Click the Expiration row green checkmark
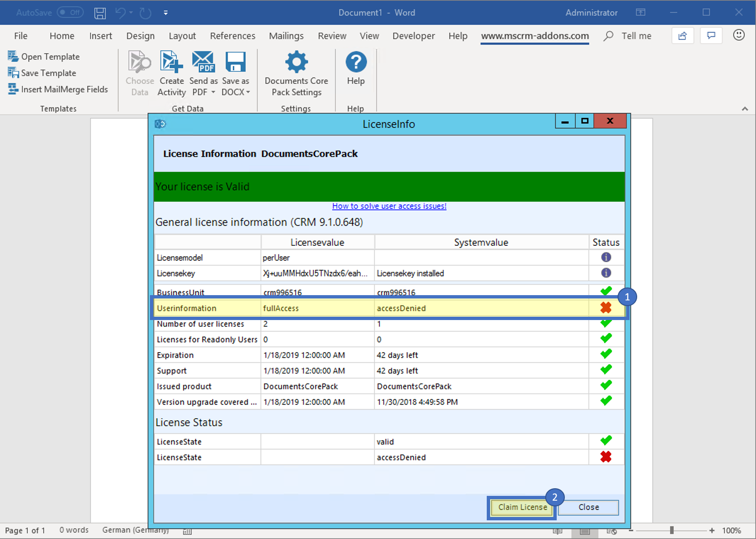Viewport: 756px width, 539px height. pos(606,354)
